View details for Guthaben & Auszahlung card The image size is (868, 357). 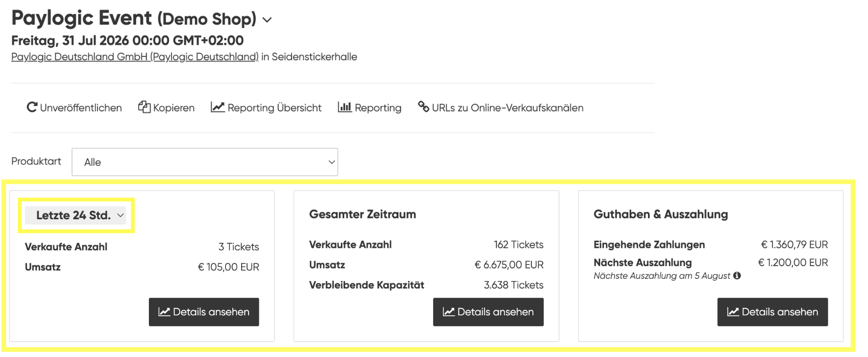[772, 312]
